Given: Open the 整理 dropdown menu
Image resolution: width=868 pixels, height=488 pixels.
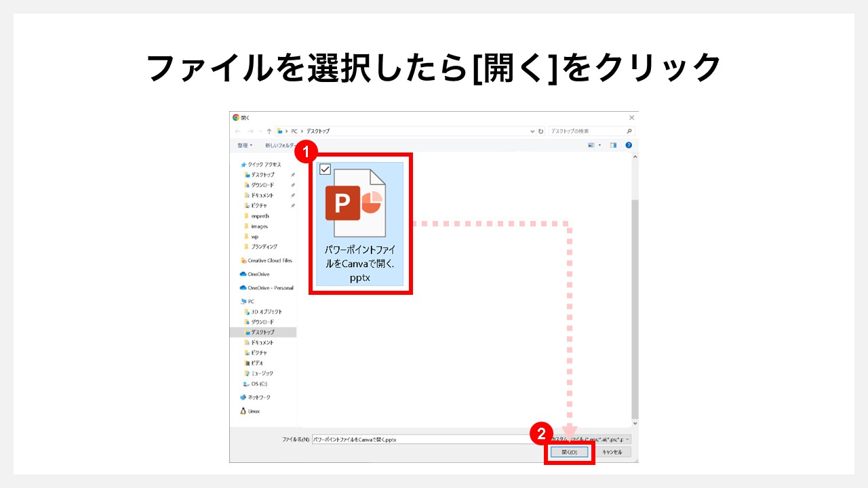Looking at the screenshot, I should [244, 144].
